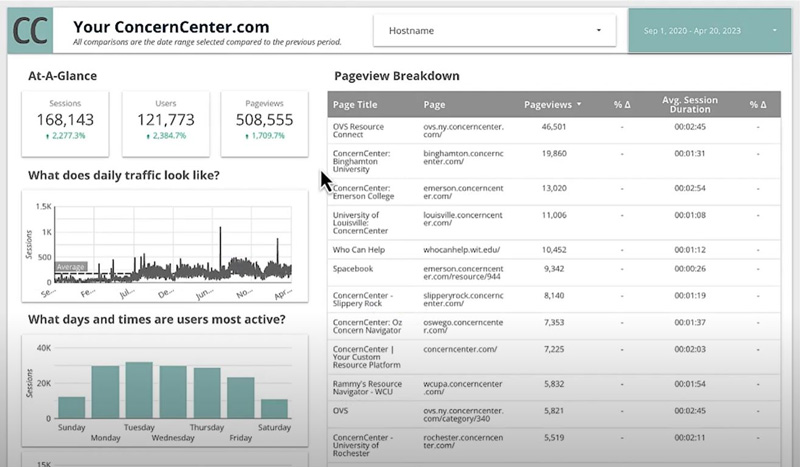Click the 10,452 pageviews value
This screenshot has width=800, height=467.
click(x=554, y=250)
